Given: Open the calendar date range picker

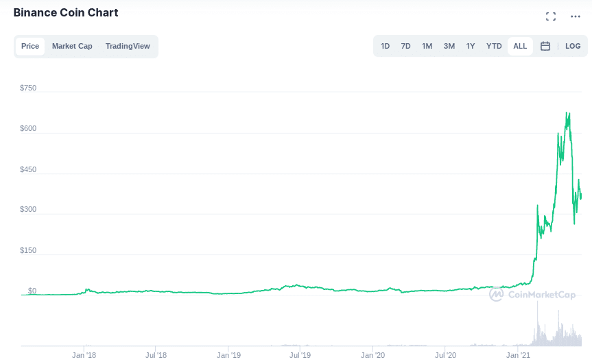Looking at the screenshot, I should (545, 46).
